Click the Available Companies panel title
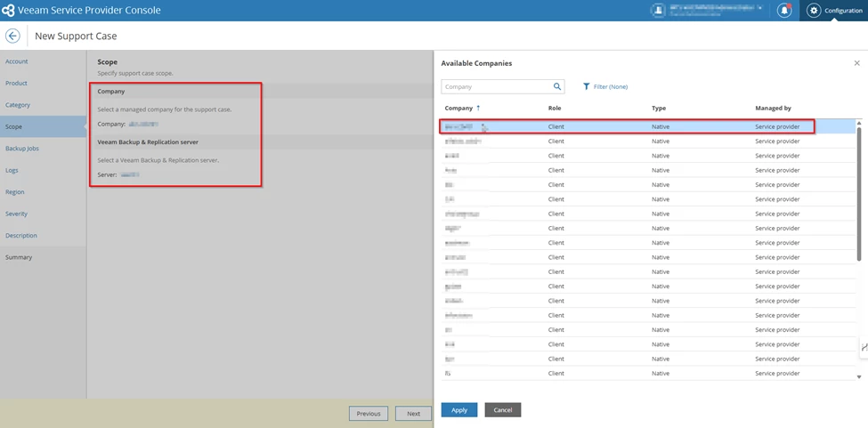Screen dimensions: 868x428 click(476, 63)
